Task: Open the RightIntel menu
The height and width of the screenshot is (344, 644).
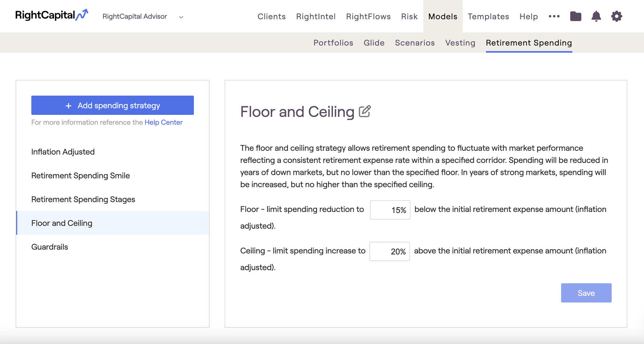Action: pyautogui.click(x=316, y=16)
